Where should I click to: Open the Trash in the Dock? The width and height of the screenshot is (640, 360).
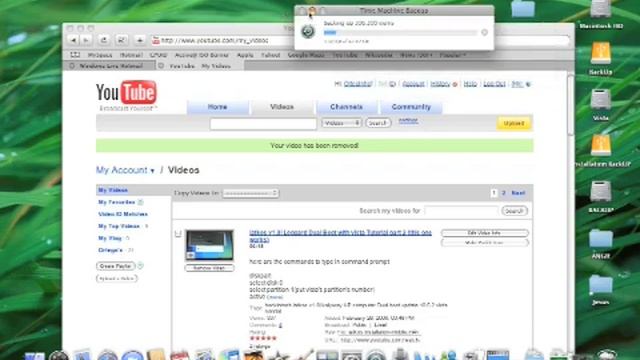tap(607, 356)
